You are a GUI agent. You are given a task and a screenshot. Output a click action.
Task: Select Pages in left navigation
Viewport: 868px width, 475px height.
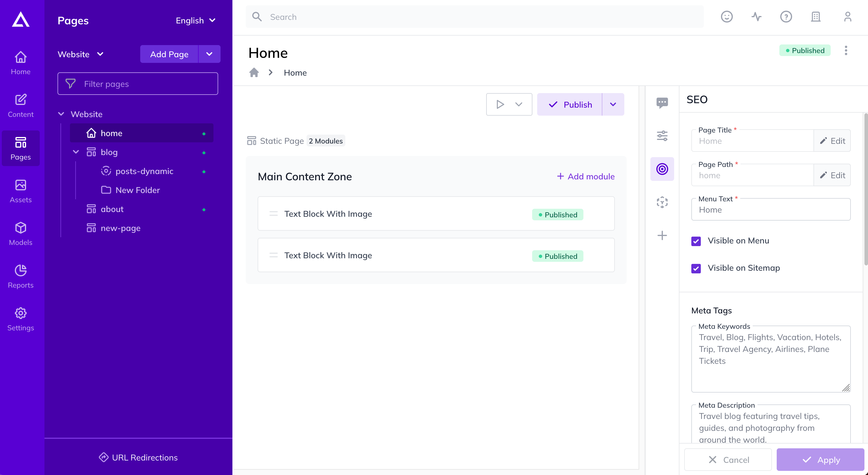point(20,148)
